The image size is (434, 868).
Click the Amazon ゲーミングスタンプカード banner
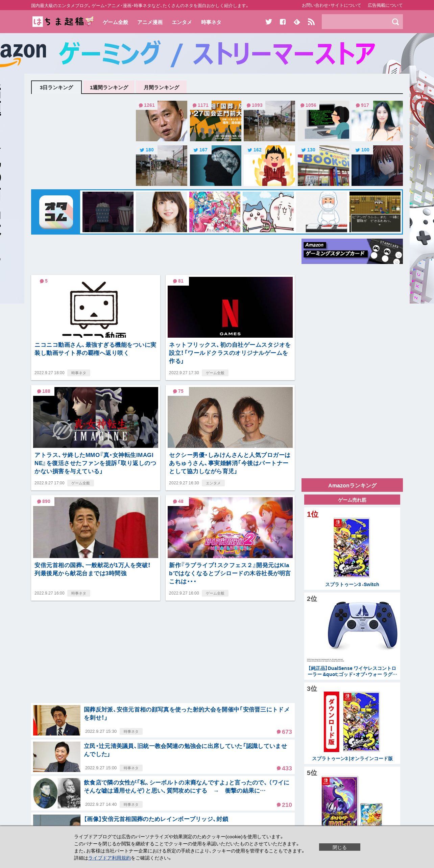(352, 251)
